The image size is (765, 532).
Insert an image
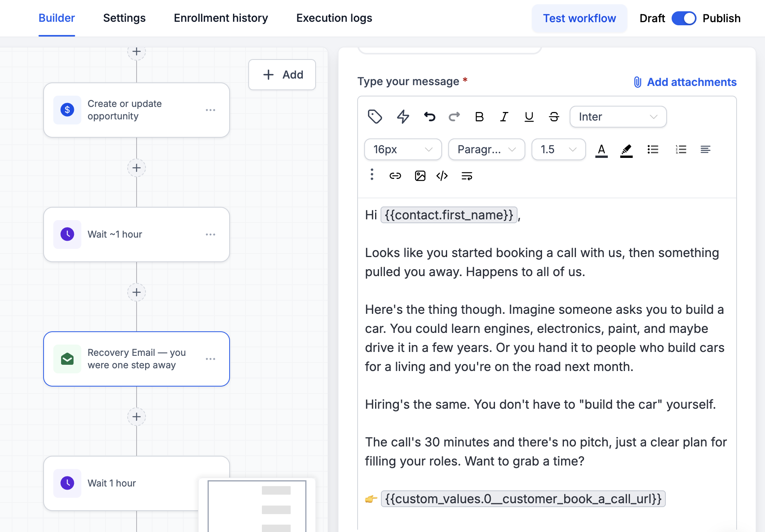(420, 176)
